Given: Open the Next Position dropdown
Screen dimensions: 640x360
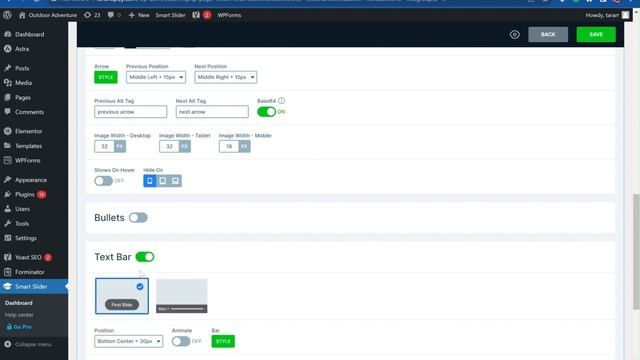Looking at the screenshot, I should (x=225, y=77).
